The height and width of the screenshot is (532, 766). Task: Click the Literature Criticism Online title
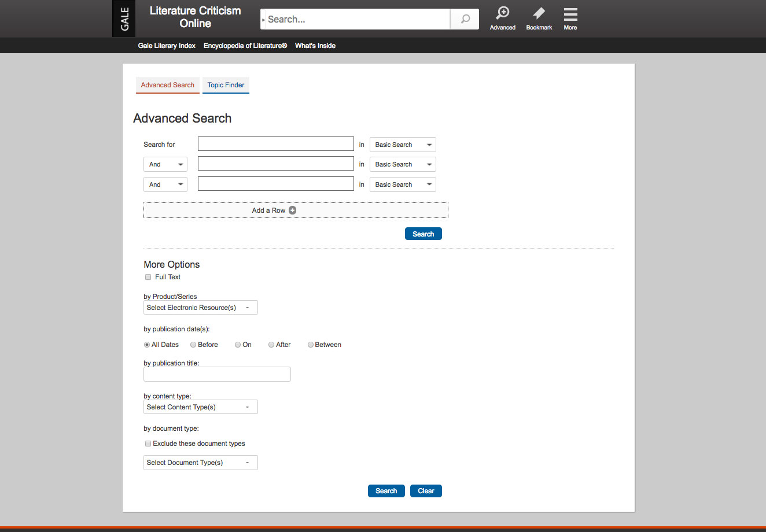196,17
